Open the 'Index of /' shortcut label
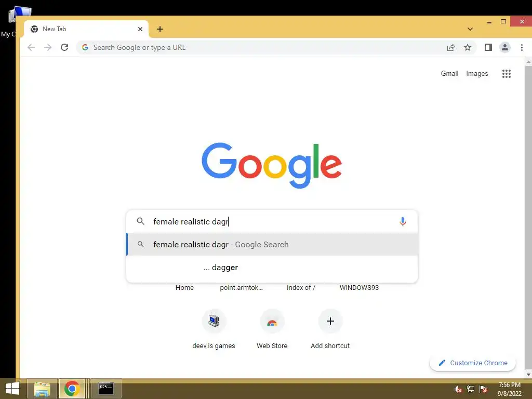This screenshot has height=399, width=532. coord(301,288)
